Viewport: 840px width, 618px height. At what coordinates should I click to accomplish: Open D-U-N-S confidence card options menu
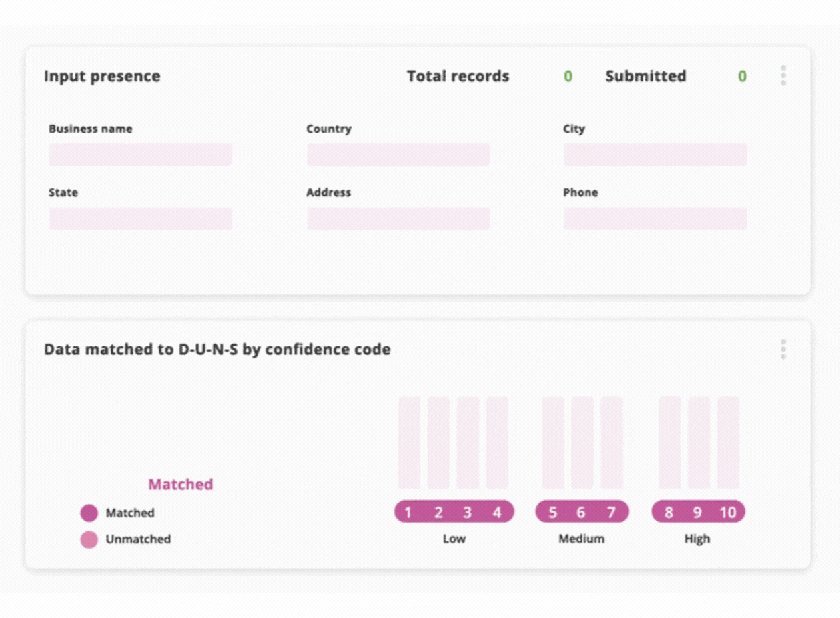pyautogui.click(x=783, y=349)
